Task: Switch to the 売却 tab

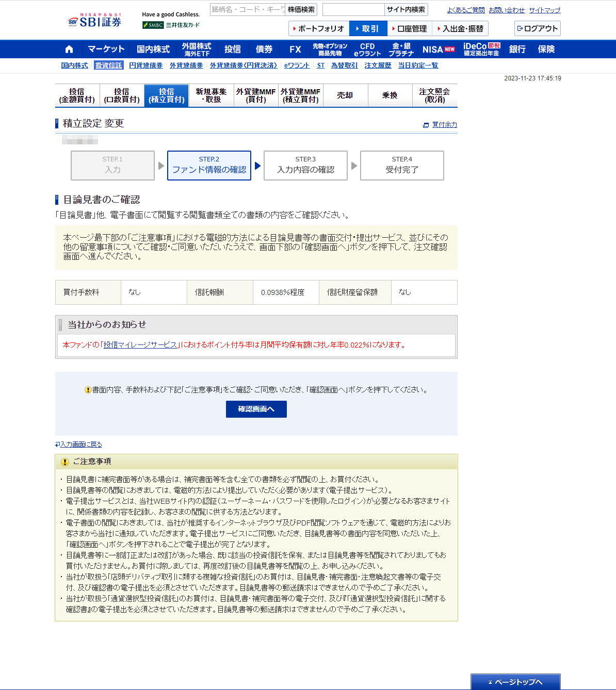Action: click(x=345, y=96)
